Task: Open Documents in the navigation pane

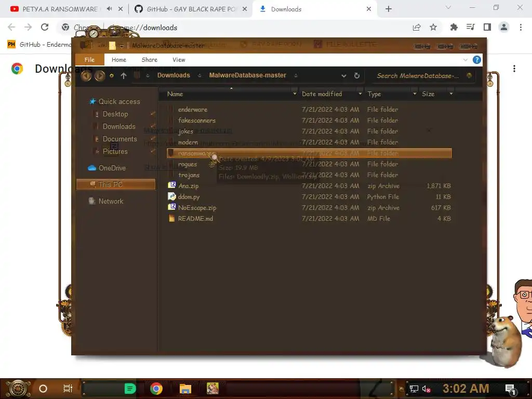Action: coord(119,139)
